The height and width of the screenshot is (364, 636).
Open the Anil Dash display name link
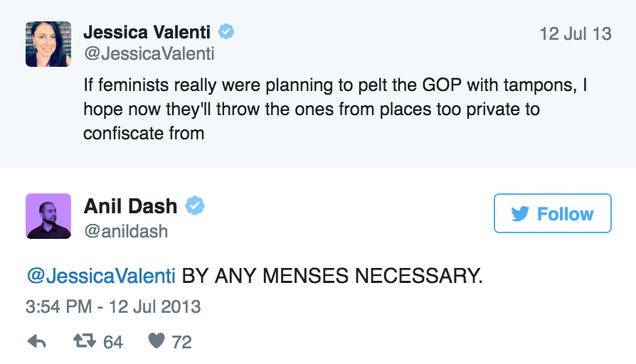[x=131, y=206]
